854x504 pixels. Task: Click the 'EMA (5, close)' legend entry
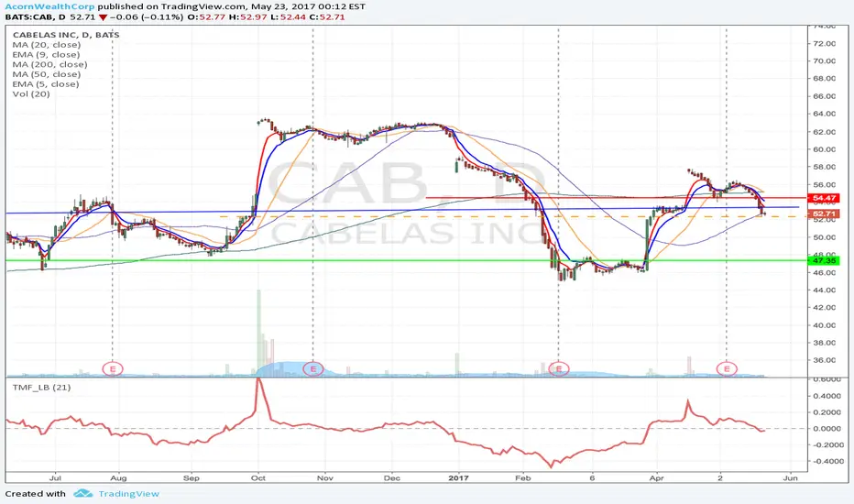pos(45,84)
